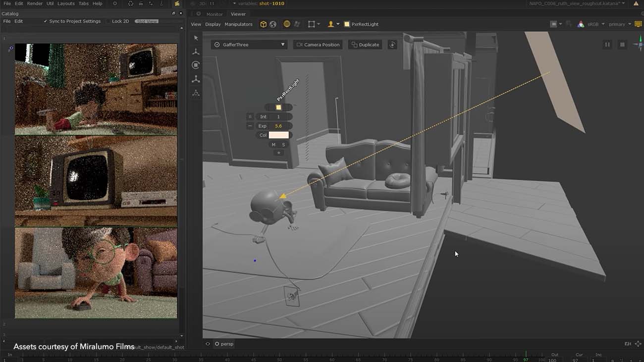Activate the scale manipulator tool
Image resolution: width=644 pixels, height=362 pixels.
[196, 79]
